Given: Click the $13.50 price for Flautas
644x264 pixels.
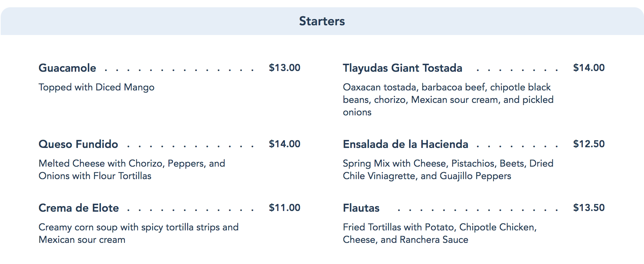Looking at the screenshot, I should (x=589, y=208).
